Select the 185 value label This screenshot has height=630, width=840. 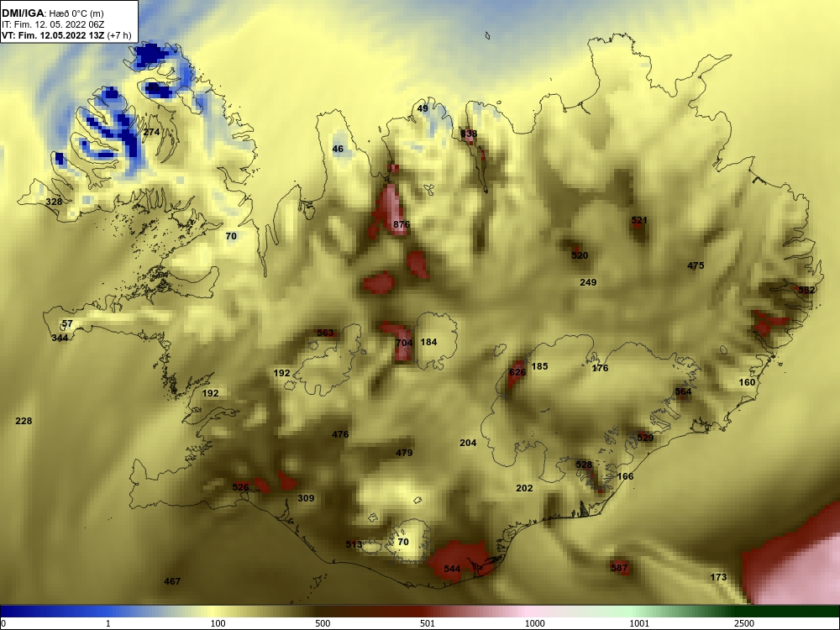(539, 366)
